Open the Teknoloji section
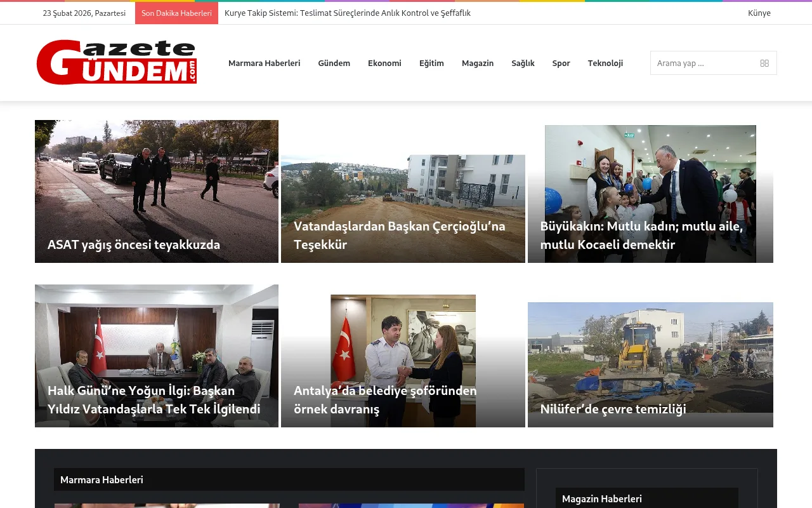The width and height of the screenshot is (812, 508). tap(605, 63)
